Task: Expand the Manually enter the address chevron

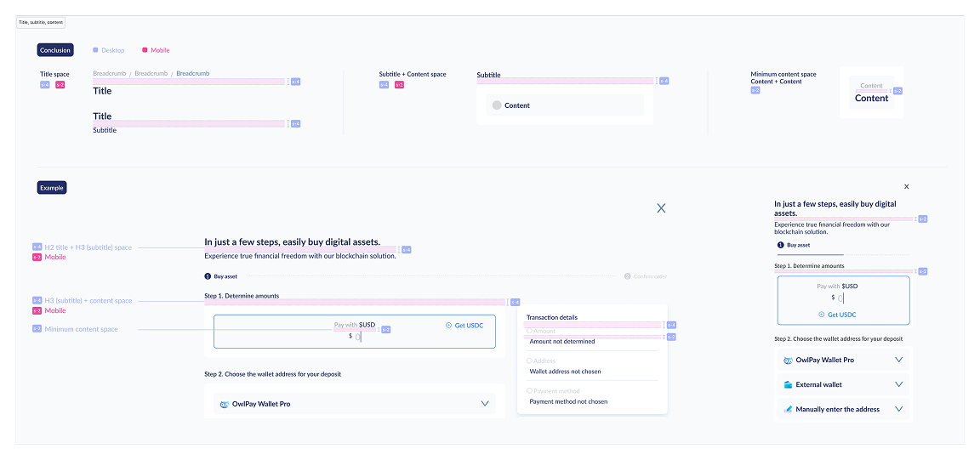Action: [x=898, y=409]
